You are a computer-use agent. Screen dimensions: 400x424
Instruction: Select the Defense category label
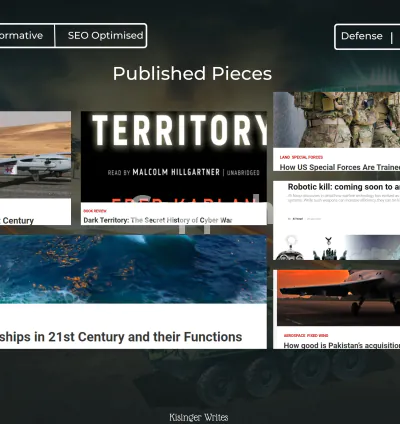point(362,36)
